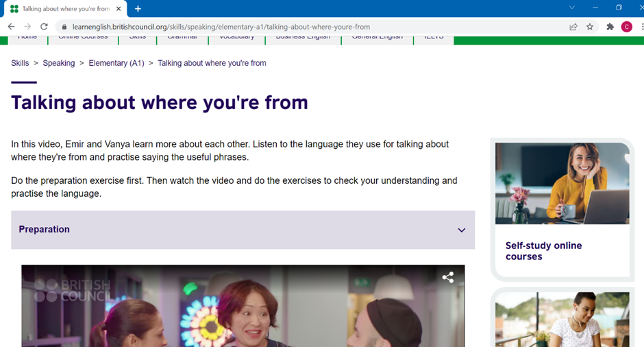Viewport: 644px width, 347px height.
Task: Share the video using share icon
Action: (x=448, y=277)
